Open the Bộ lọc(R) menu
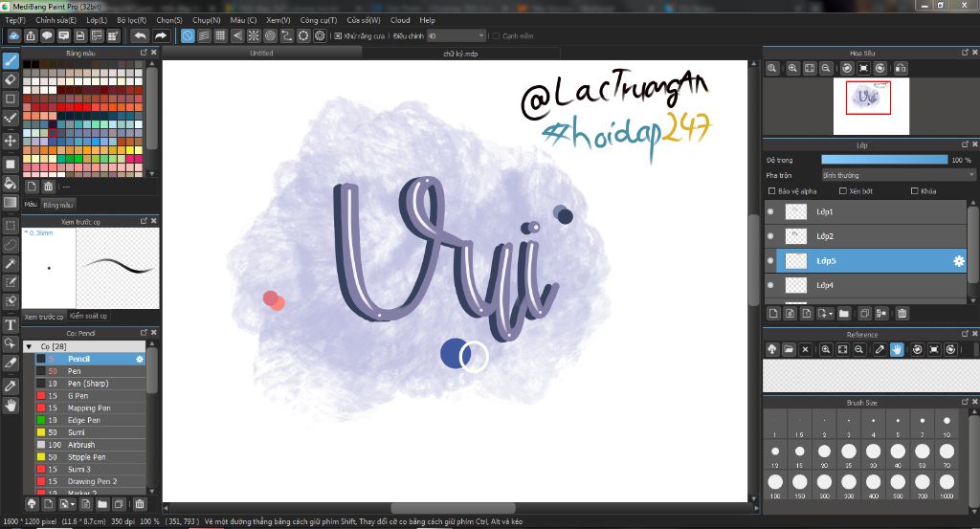Image resolution: width=980 pixels, height=529 pixels. click(131, 20)
